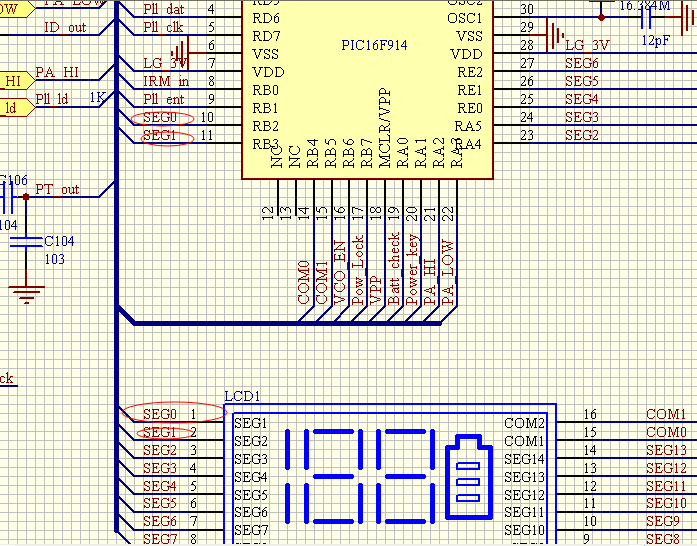
Task: Select the LCD1 designator label
Action: point(242,396)
